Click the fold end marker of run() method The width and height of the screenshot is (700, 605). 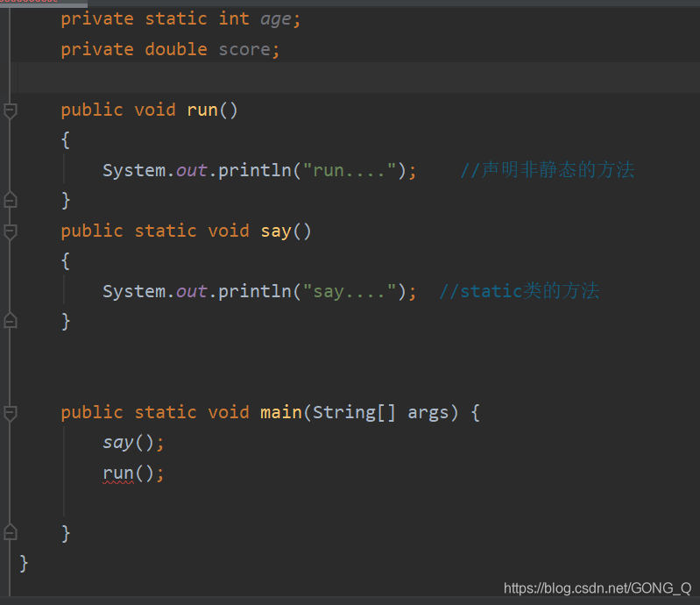(x=10, y=200)
